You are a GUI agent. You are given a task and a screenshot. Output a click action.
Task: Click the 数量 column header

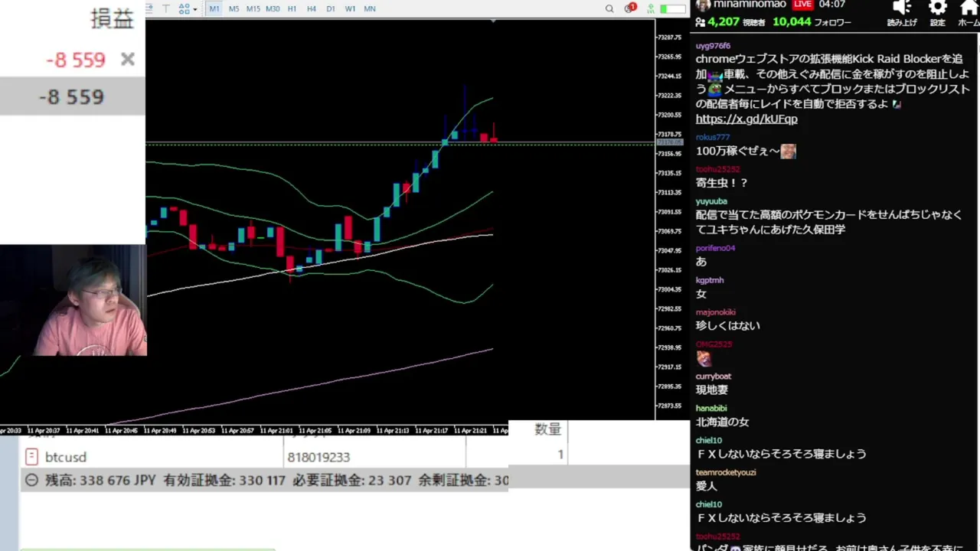point(547,429)
